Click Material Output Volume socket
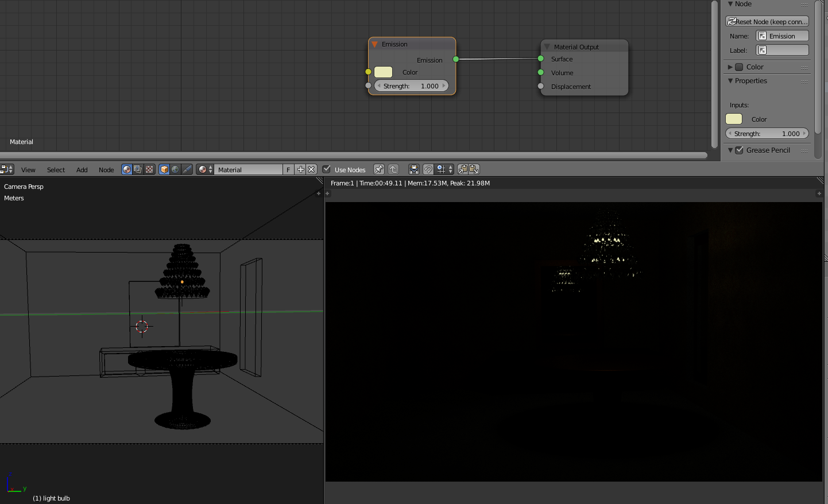 pyautogui.click(x=541, y=72)
